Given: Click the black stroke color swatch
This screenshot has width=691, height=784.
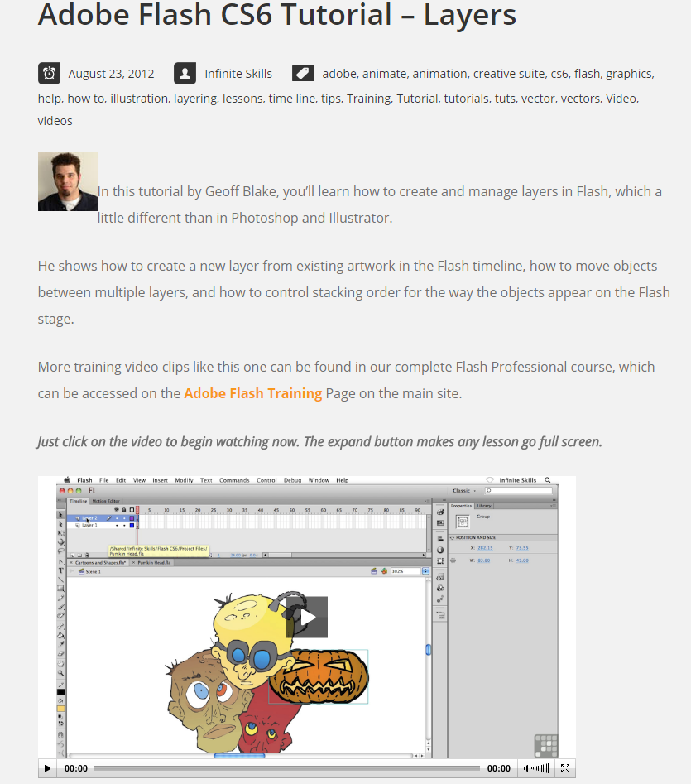Looking at the screenshot, I should point(60,690).
